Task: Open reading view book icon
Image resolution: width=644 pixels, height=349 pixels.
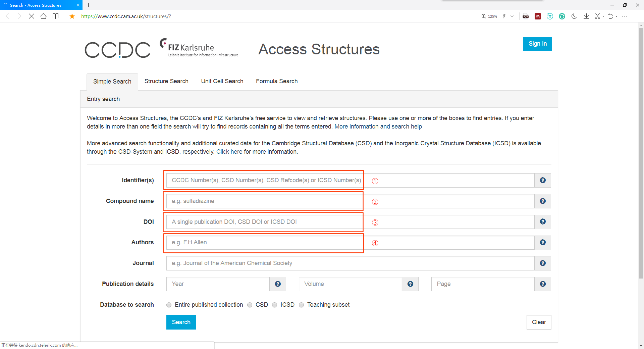Action: (x=56, y=16)
